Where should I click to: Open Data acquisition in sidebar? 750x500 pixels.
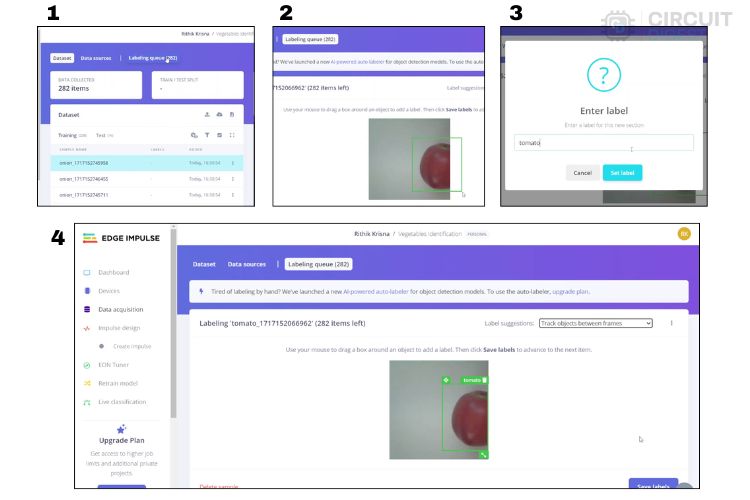[121, 310]
